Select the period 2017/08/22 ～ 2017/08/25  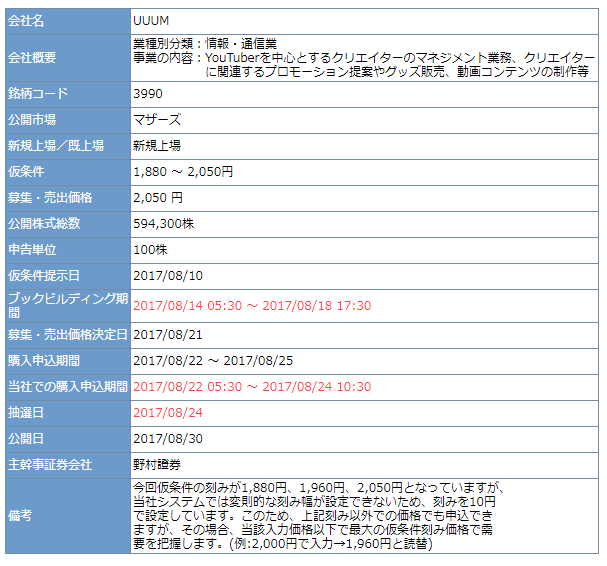[213, 360]
